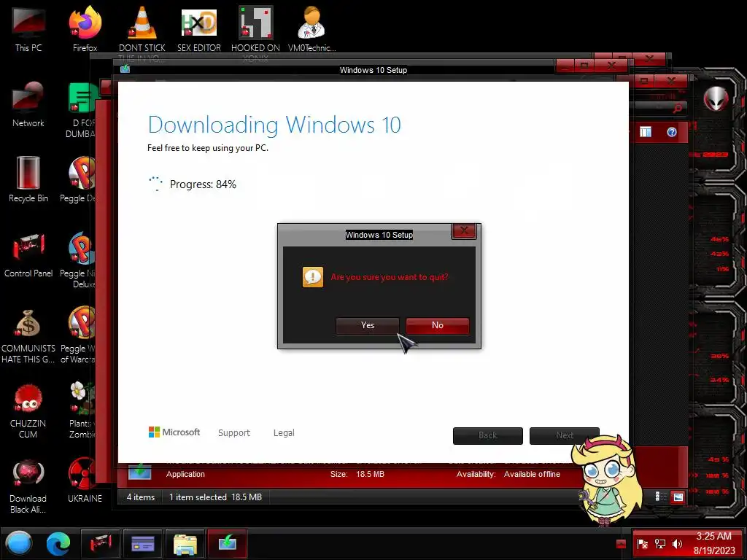Switch Explorer to large icons view

678,497
